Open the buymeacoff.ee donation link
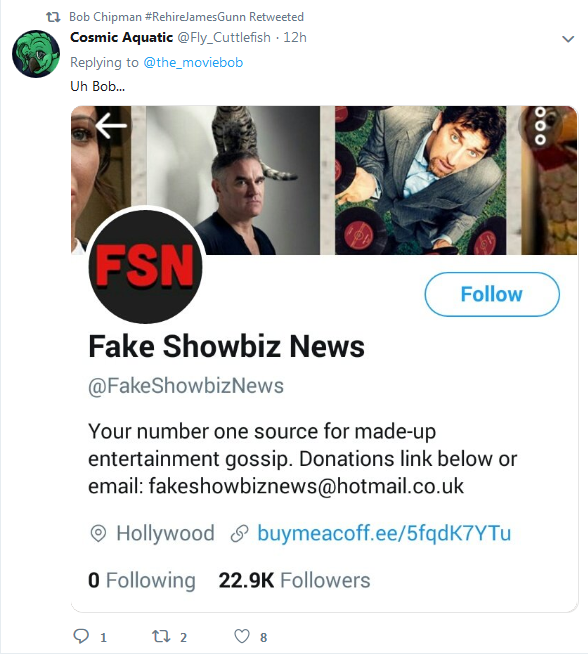This screenshot has height=654, width=588. coord(384,533)
